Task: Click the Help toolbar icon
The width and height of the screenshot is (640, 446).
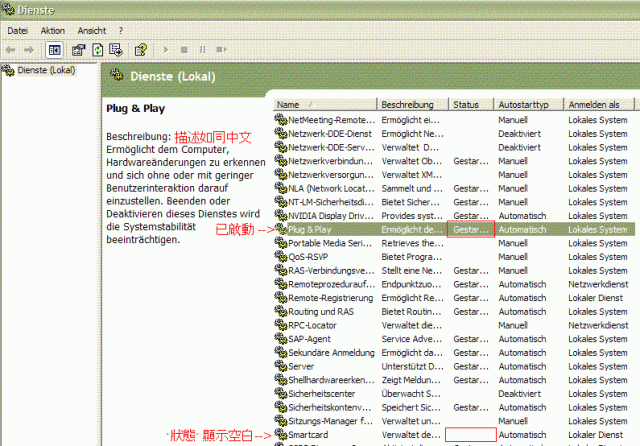Action: [141, 50]
